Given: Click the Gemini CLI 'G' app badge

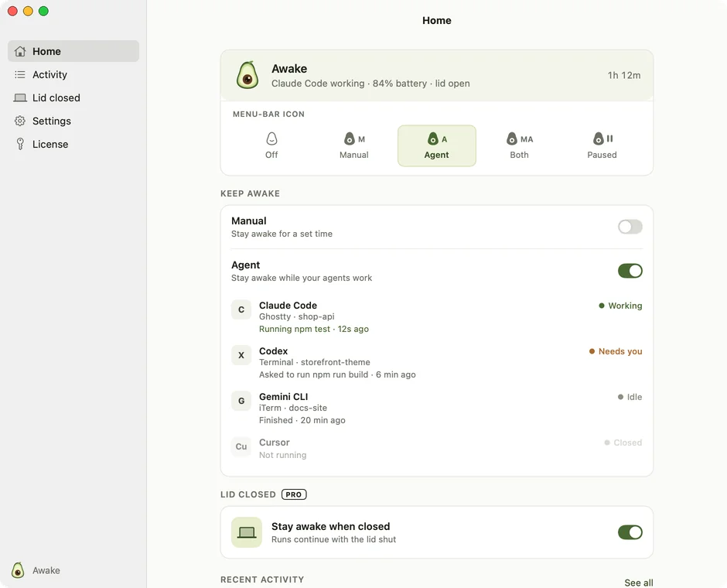Looking at the screenshot, I should pos(241,401).
